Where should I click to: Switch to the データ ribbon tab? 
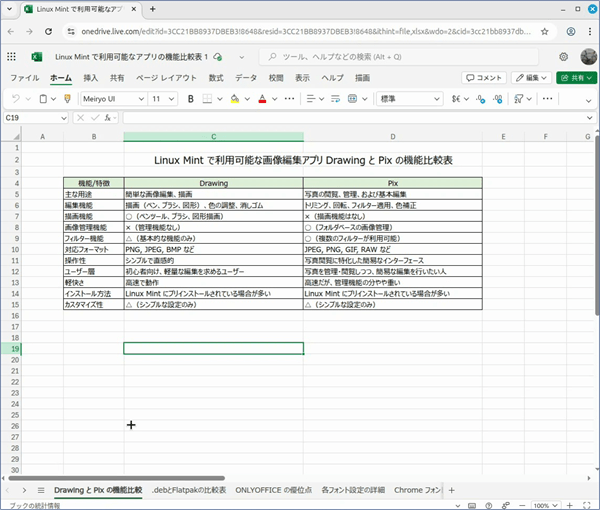pyautogui.click(x=246, y=78)
